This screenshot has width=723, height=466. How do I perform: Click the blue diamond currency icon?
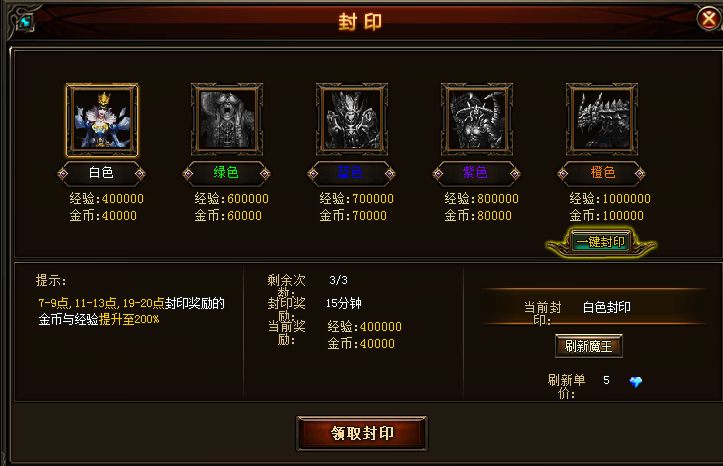coord(636,382)
